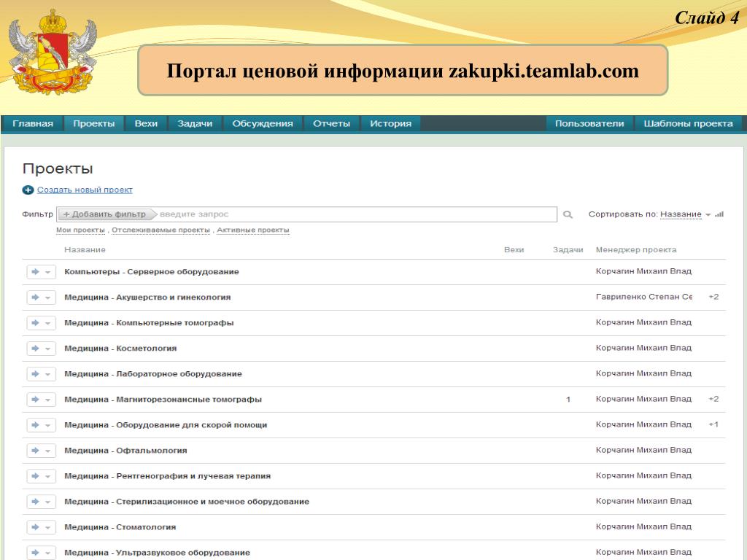Go to the Задачи tab

[195, 123]
